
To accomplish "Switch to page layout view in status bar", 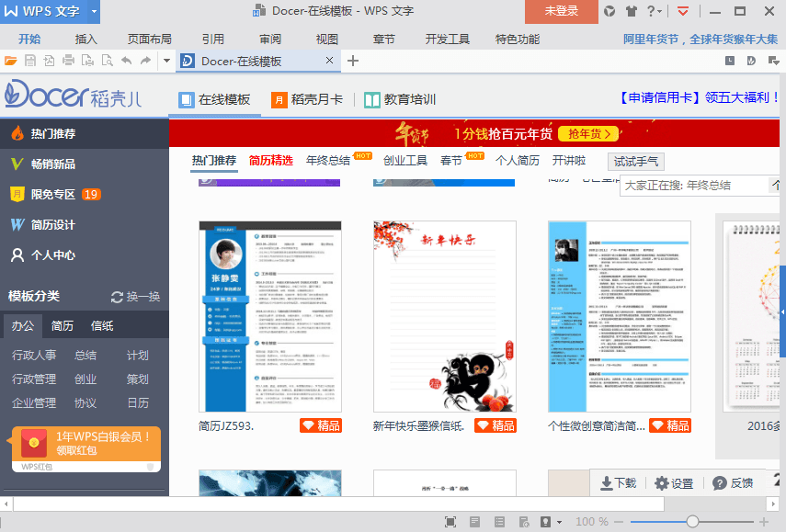I will 474,522.
